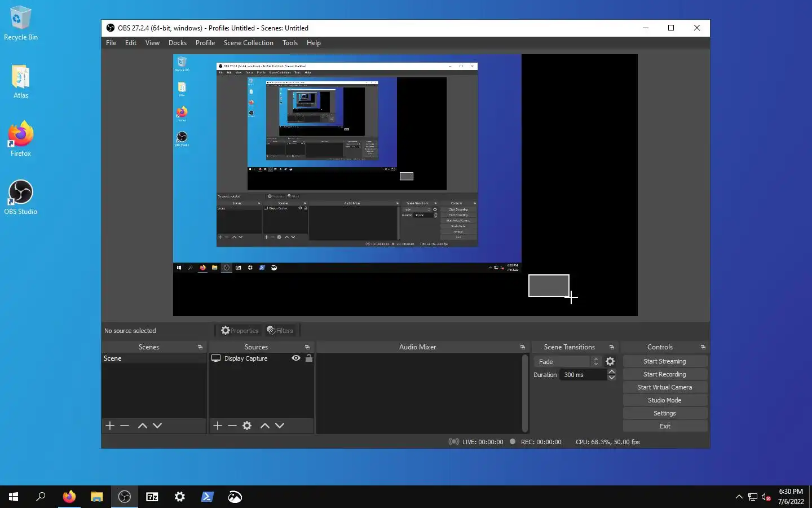The image size is (812, 508).
Task: Pop out the Audio Mixer dock
Action: 523,347
